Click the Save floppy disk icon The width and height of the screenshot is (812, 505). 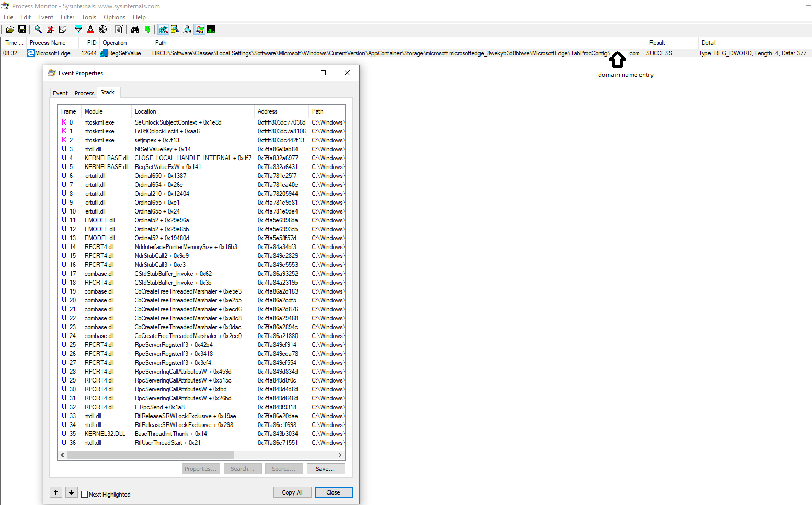click(22, 29)
